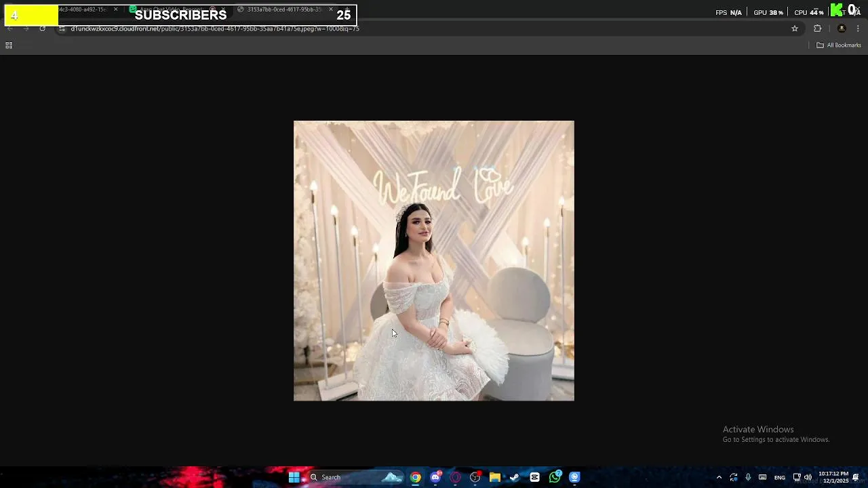Open WhatsApp from the taskbar
Viewport: 868px width, 488px height.
pos(555,477)
